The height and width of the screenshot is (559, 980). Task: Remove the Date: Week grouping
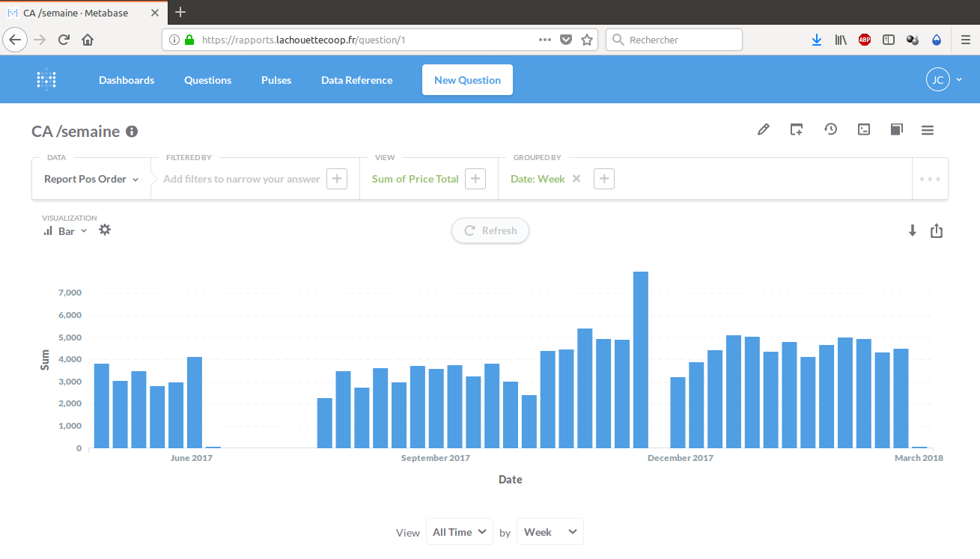pos(576,179)
